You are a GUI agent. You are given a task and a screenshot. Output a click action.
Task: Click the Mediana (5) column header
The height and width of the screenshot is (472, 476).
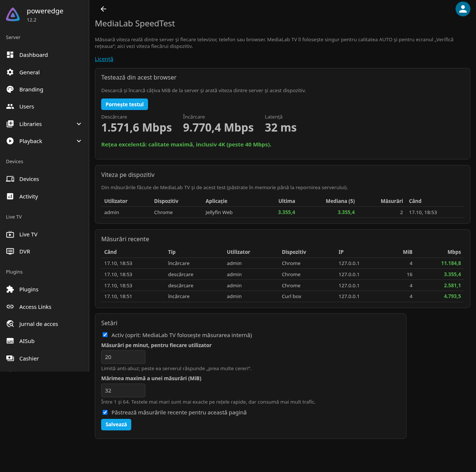[x=340, y=201]
